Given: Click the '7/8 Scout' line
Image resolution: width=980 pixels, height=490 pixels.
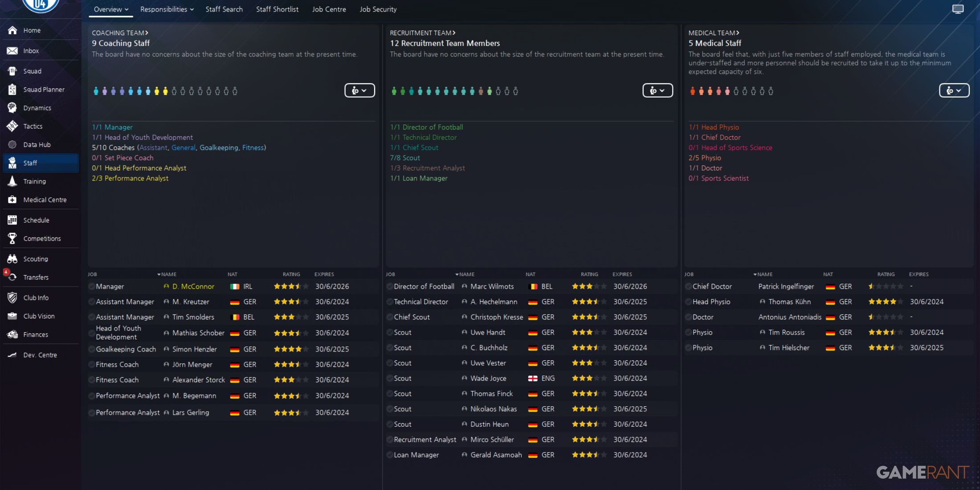Looking at the screenshot, I should coord(405,158).
